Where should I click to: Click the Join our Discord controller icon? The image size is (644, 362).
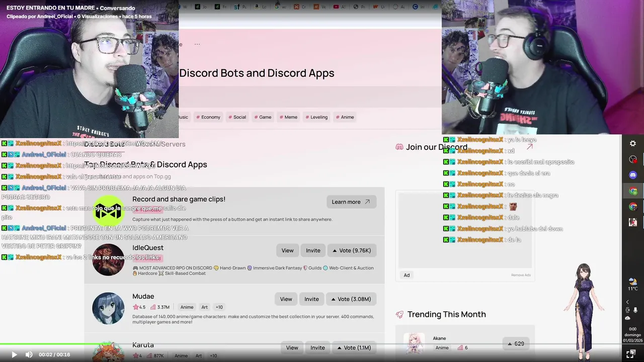click(x=399, y=147)
